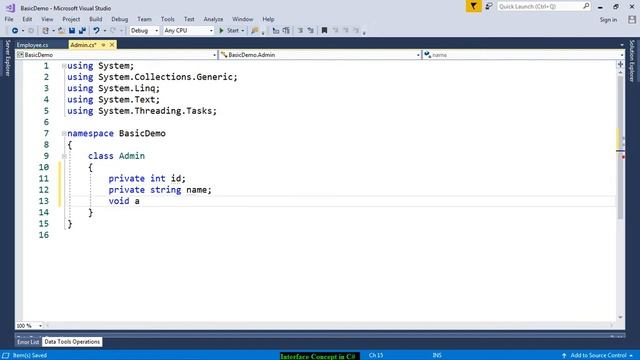Viewport: 640px width, 360px height.
Task: Switch to the Error List tab
Action: point(28,342)
